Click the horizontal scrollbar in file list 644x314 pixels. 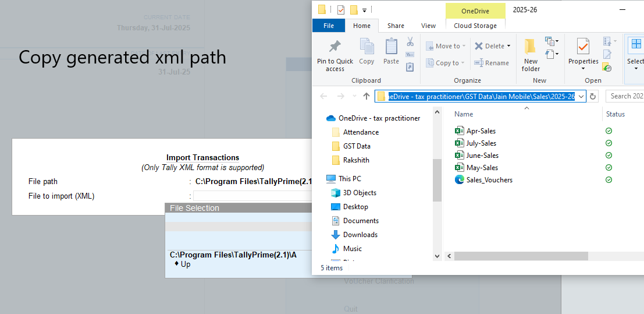[521, 256]
